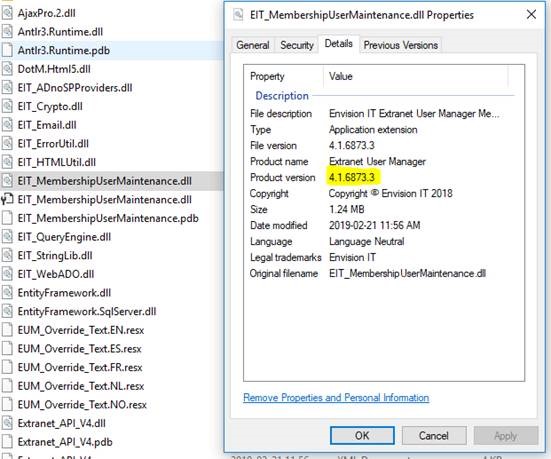Select the highlighted Product version value 4.1.6873.3

tap(352, 177)
